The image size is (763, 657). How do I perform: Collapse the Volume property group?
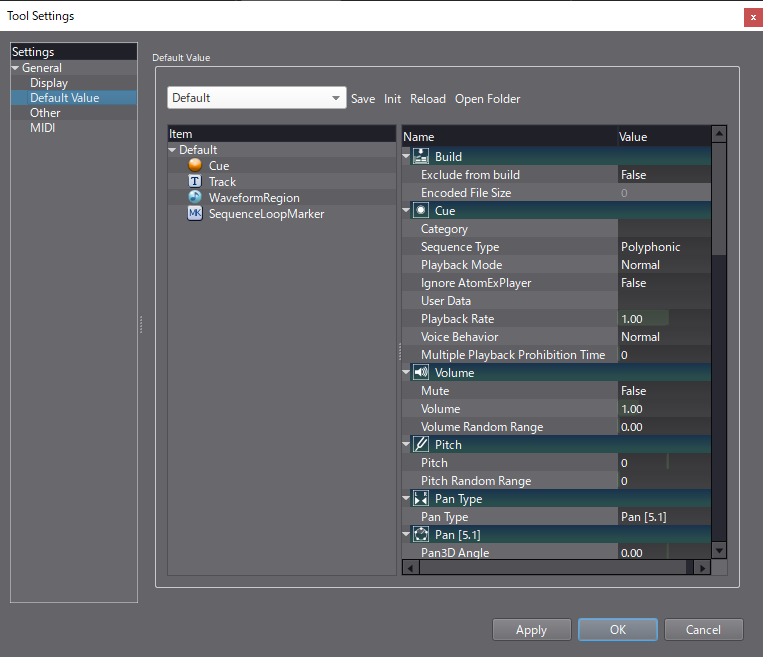[406, 372]
